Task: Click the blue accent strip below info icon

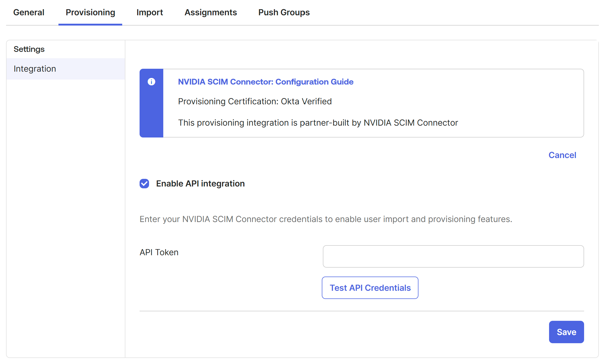Action: [x=151, y=113]
